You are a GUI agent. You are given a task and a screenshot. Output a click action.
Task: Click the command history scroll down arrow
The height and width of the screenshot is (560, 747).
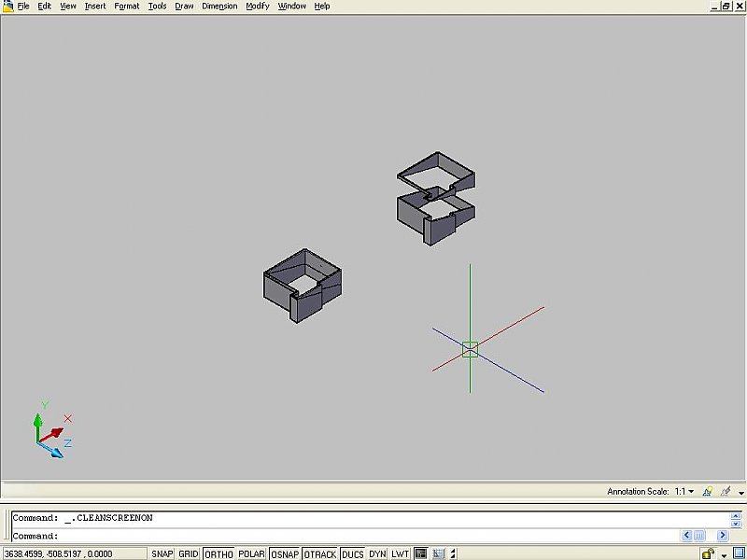coord(736,524)
